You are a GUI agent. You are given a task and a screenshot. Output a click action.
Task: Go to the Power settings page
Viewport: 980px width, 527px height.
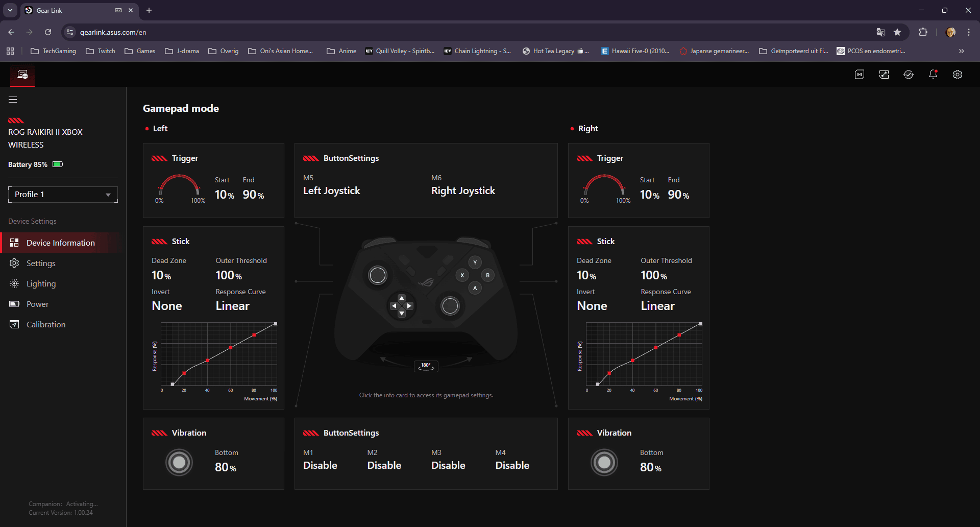[37, 304]
